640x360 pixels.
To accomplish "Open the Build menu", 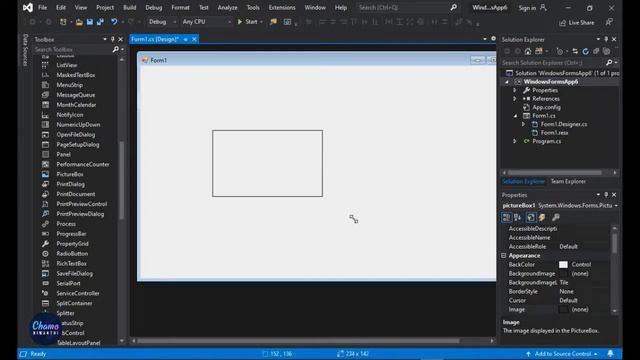I will coord(129,7).
